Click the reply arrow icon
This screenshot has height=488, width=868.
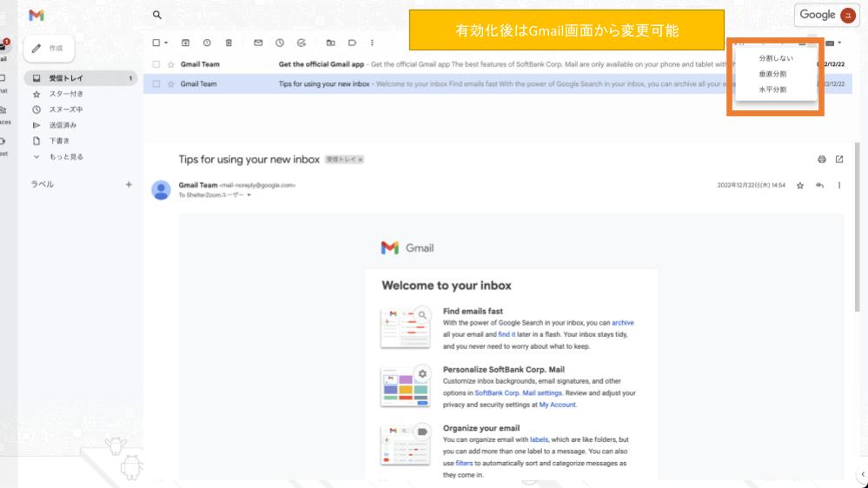pyautogui.click(x=819, y=185)
